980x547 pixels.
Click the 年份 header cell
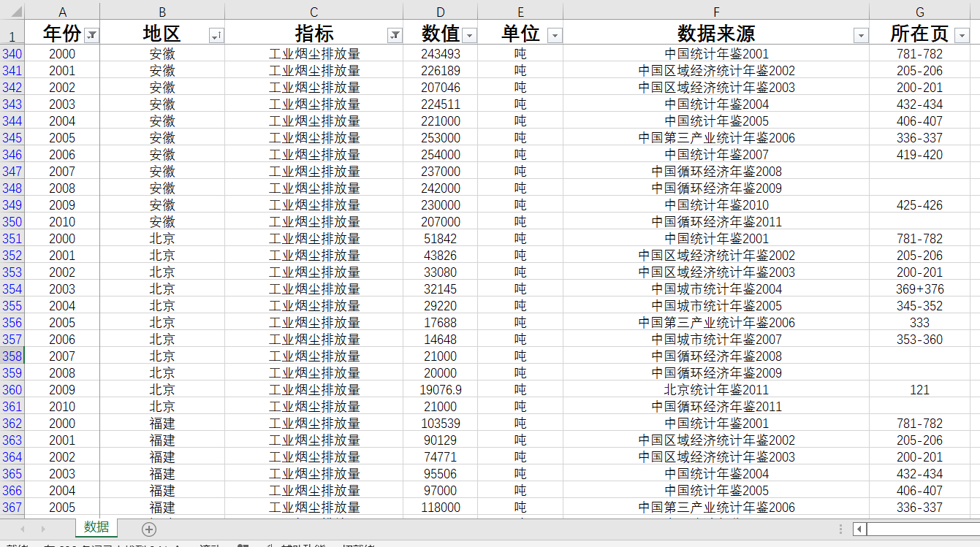point(62,33)
